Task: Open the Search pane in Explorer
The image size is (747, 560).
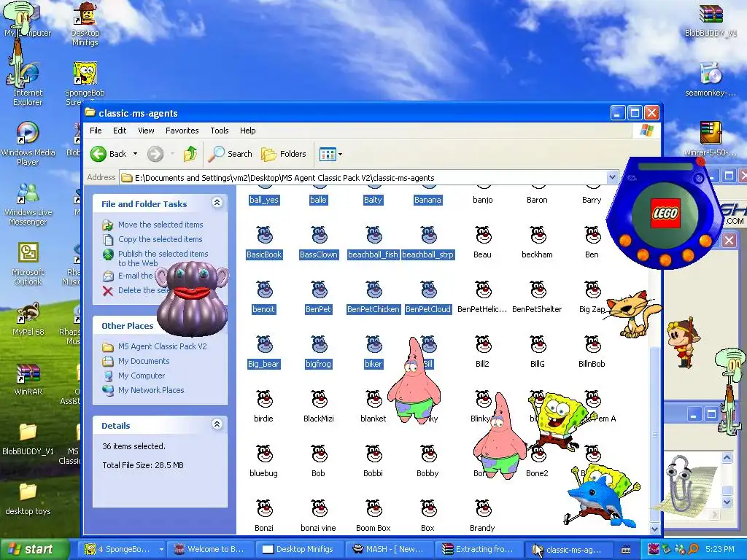Action: (x=231, y=154)
